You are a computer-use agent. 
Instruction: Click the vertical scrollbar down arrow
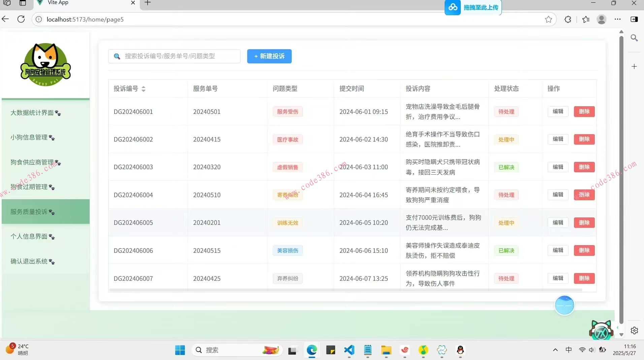[x=621, y=335]
